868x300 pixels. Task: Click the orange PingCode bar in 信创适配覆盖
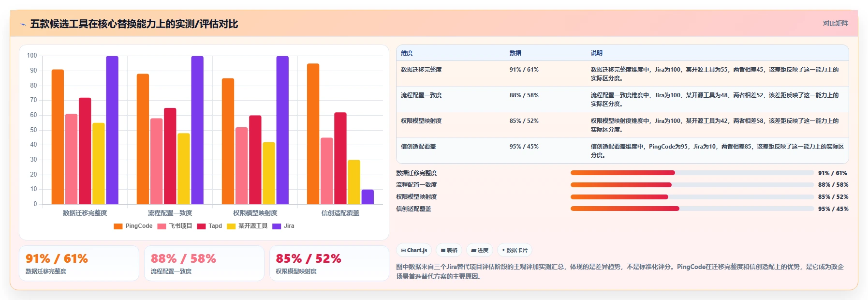point(313,134)
